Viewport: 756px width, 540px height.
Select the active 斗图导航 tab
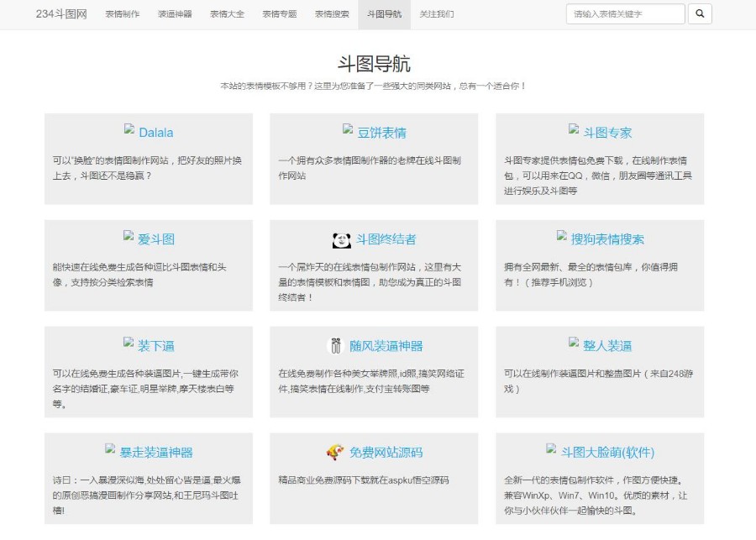(x=384, y=14)
